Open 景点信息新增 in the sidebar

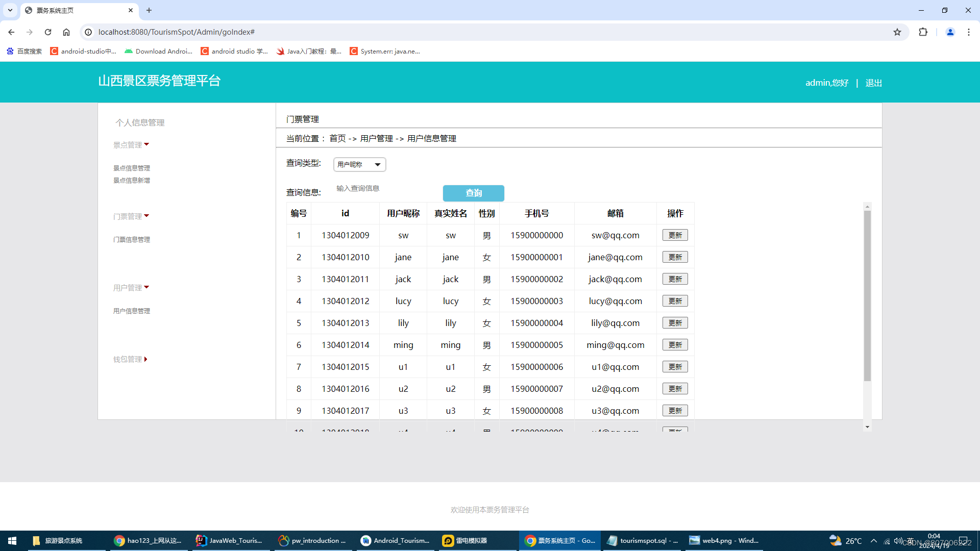pyautogui.click(x=132, y=180)
